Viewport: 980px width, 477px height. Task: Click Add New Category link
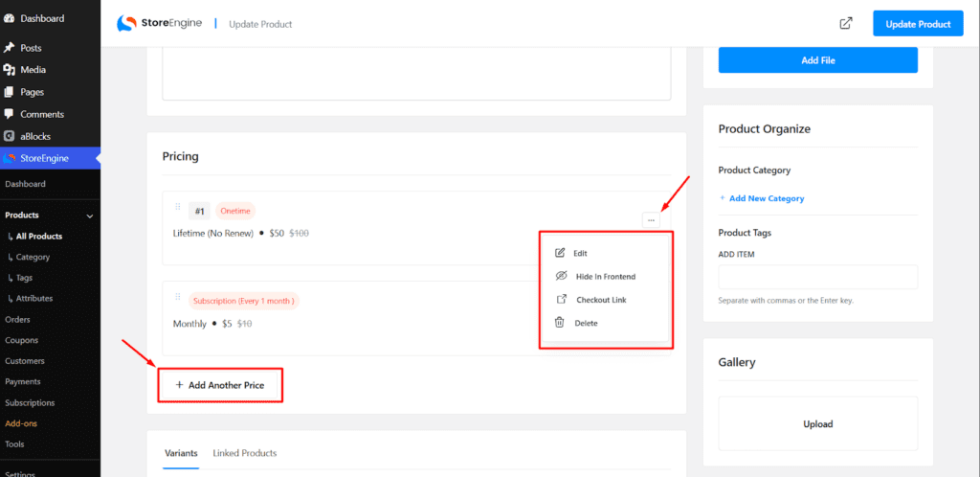point(766,198)
